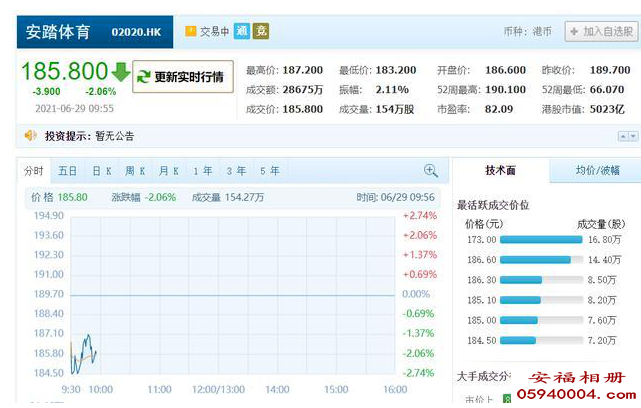Click the -2.06% change under price
641x408 pixels.
pyautogui.click(x=101, y=92)
